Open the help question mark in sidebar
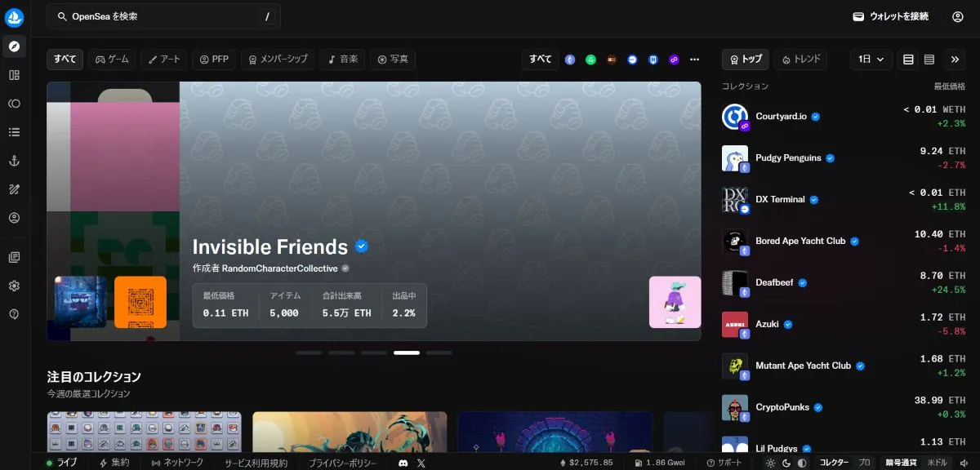 click(14, 314)
